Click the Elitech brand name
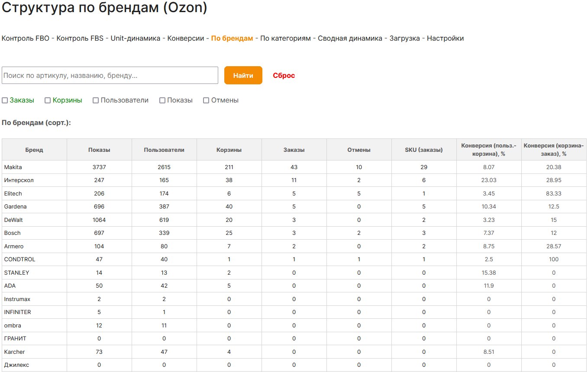The width and height of the screenshot is (588, 372). click(13, 193)
